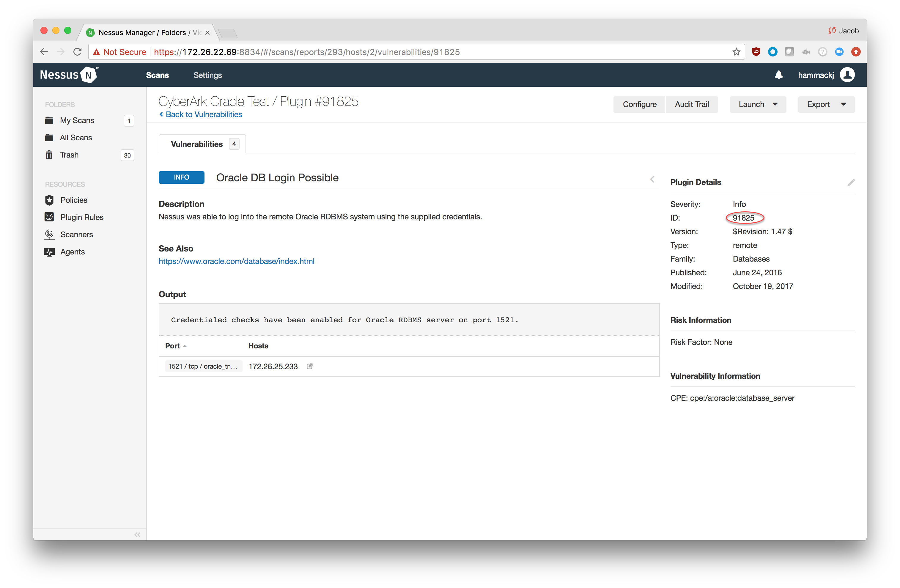Expand the Export dropdown menu
900x588 pixels.
(826, 104)
